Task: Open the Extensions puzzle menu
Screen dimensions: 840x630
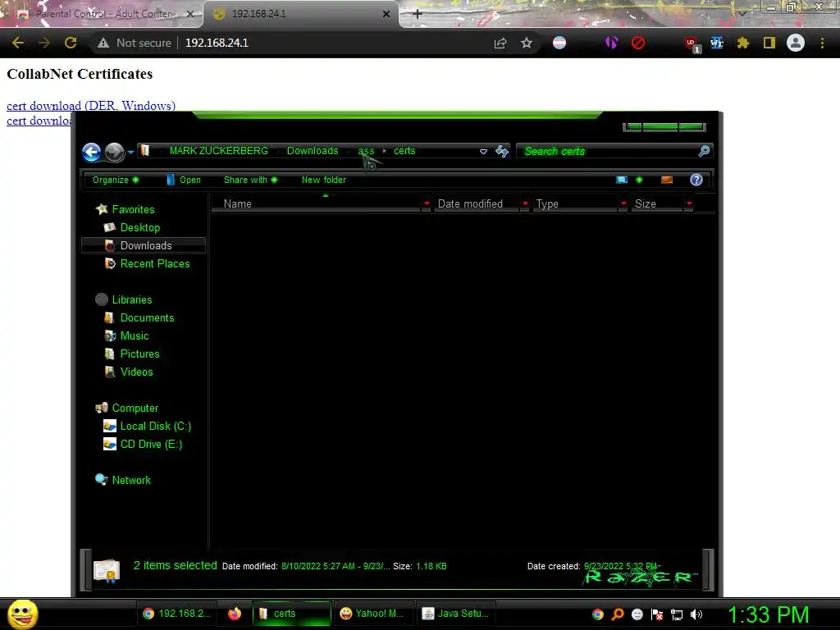Action: click(743, 43)
